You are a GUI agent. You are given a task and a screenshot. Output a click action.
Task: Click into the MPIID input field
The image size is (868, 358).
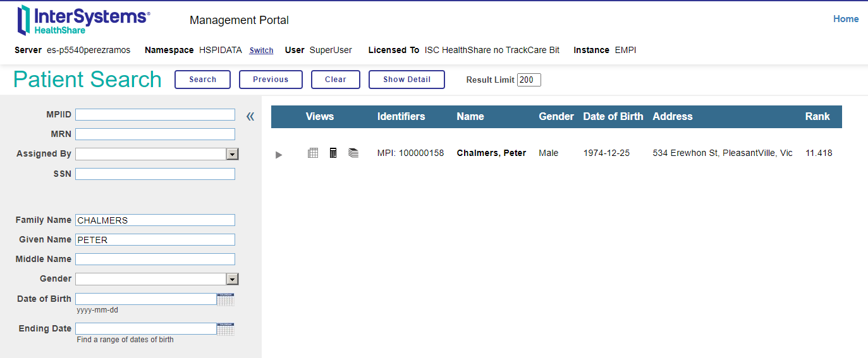[155, 115]
